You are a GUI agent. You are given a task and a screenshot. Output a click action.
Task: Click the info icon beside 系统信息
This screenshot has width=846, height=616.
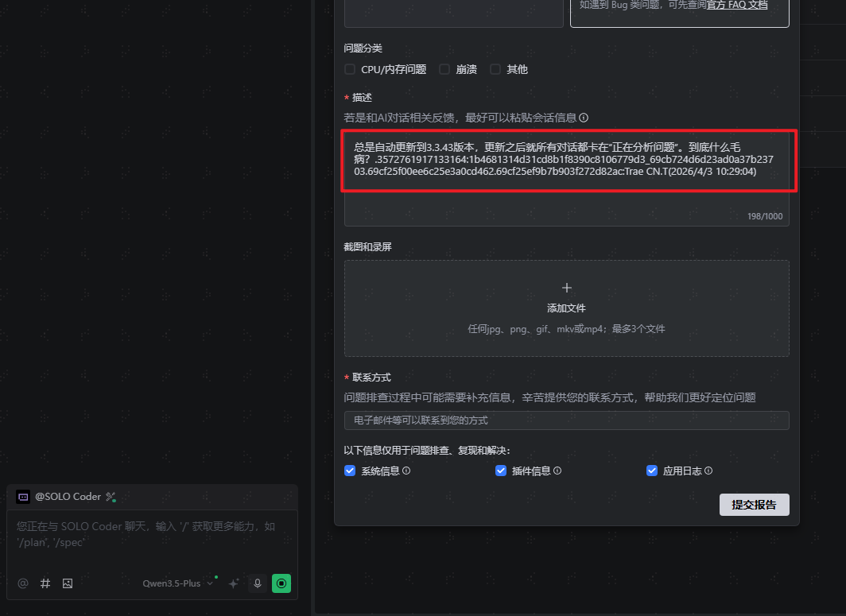pos(406,471)
